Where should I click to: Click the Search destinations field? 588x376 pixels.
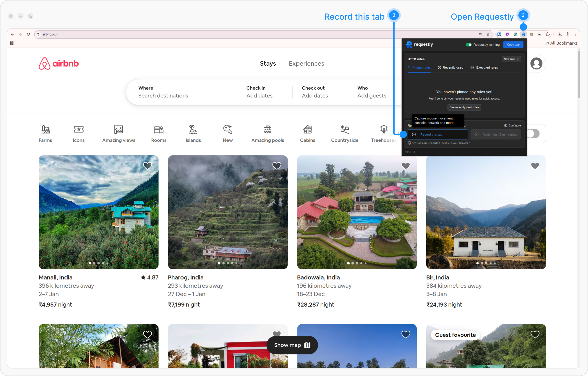(163, 96)
